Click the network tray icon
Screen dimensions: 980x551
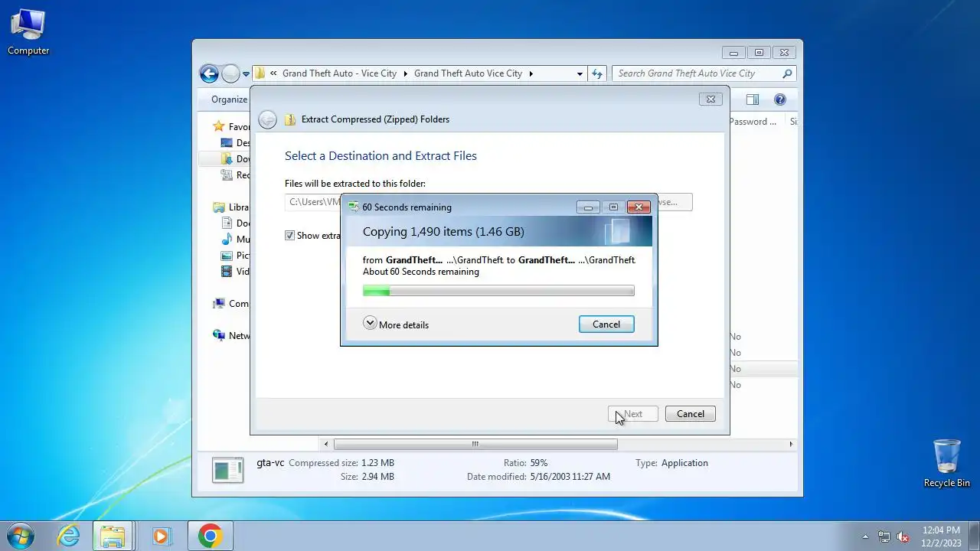(884, 536)
